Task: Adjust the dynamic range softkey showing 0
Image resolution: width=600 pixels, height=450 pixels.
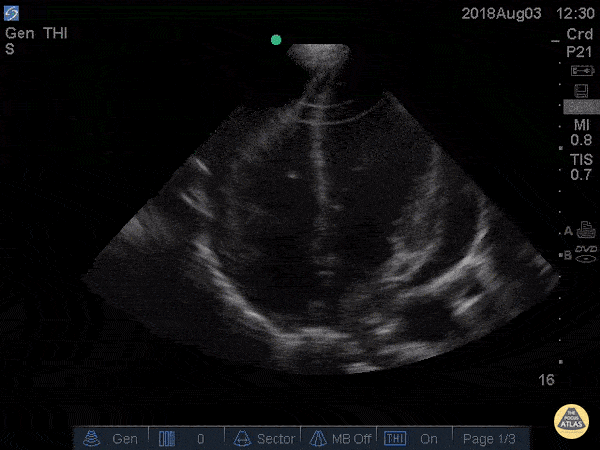Action: 186,439
